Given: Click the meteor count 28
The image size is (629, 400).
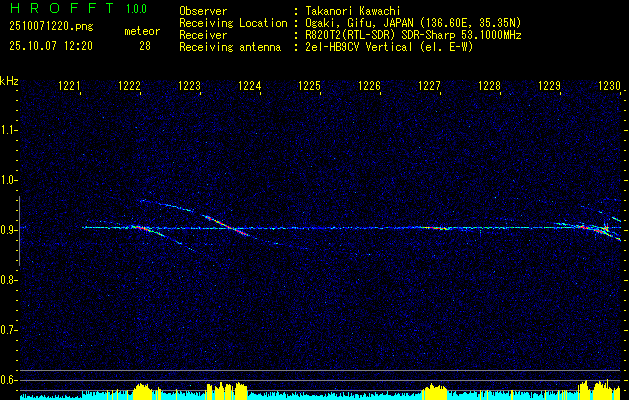Looking at the screenshot, I should click(145, 46).
